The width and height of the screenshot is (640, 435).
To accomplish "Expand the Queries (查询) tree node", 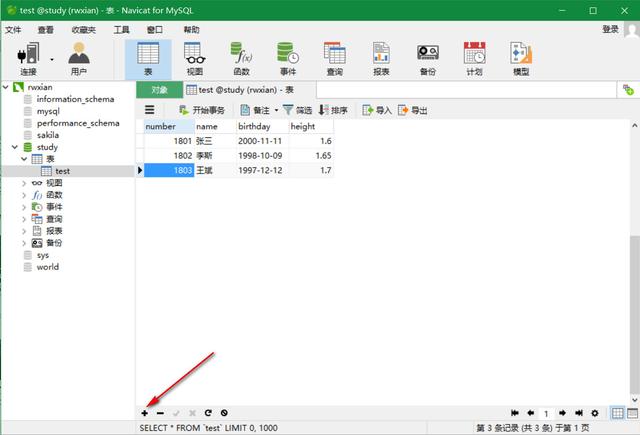I will pyautogui.click(x=24, y=219).
